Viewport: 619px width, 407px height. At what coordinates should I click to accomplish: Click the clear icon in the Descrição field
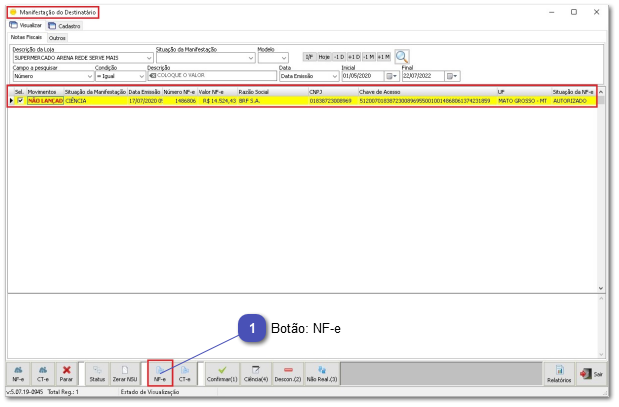click(x=152, y=75)
